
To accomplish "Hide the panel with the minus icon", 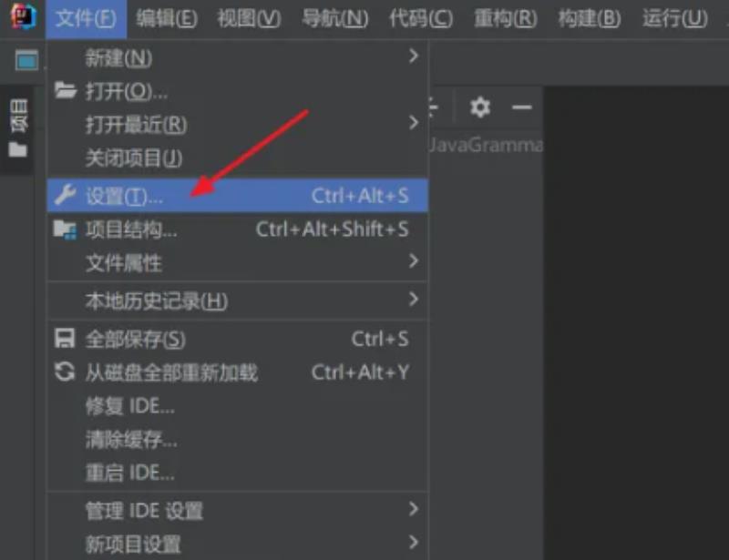I will [521, 107].
